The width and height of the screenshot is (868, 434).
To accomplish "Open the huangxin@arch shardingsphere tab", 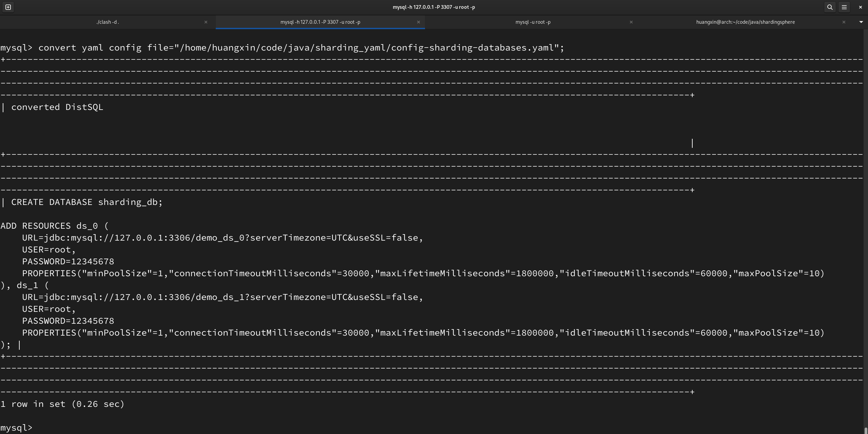I will coord(745,22).
